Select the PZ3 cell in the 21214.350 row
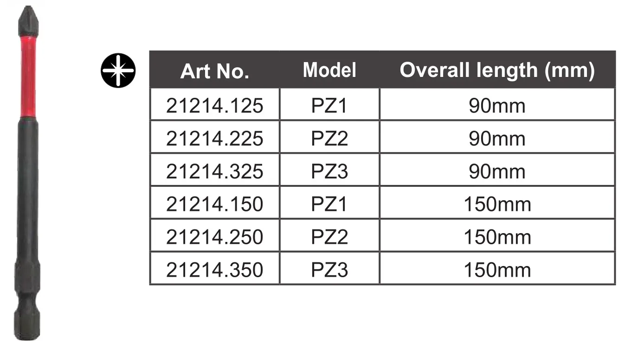This screenshot has width=644, height=349. [x=329, y=270]
